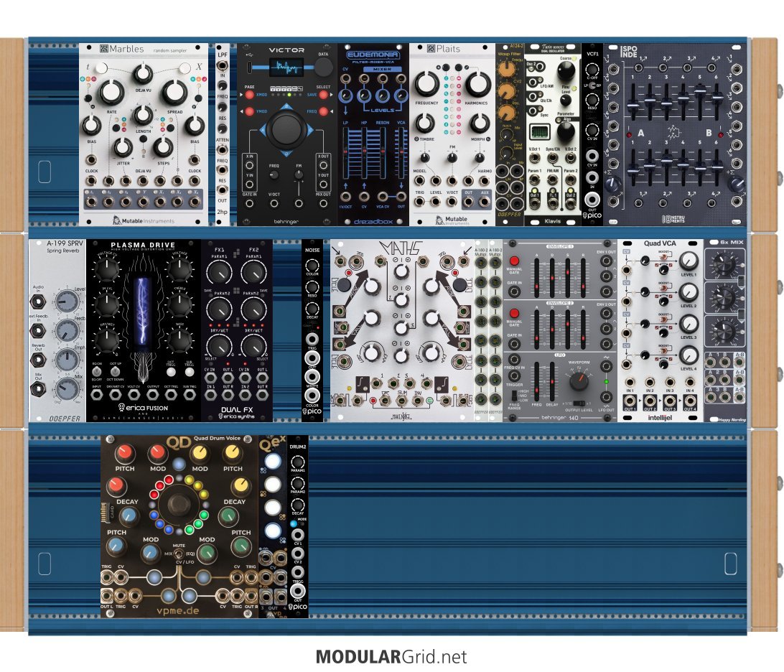Click the FX1 PARAM1 knob on Dual FX

tap(219, 273)
